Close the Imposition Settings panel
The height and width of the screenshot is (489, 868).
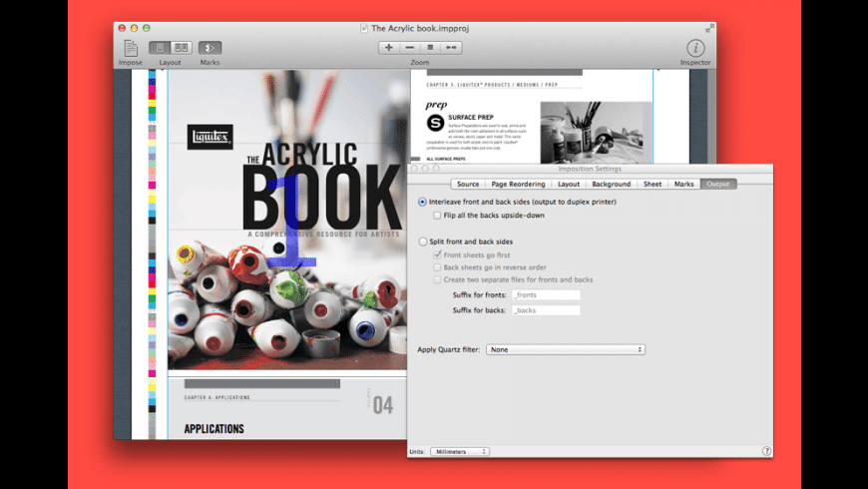coord(414,169)
